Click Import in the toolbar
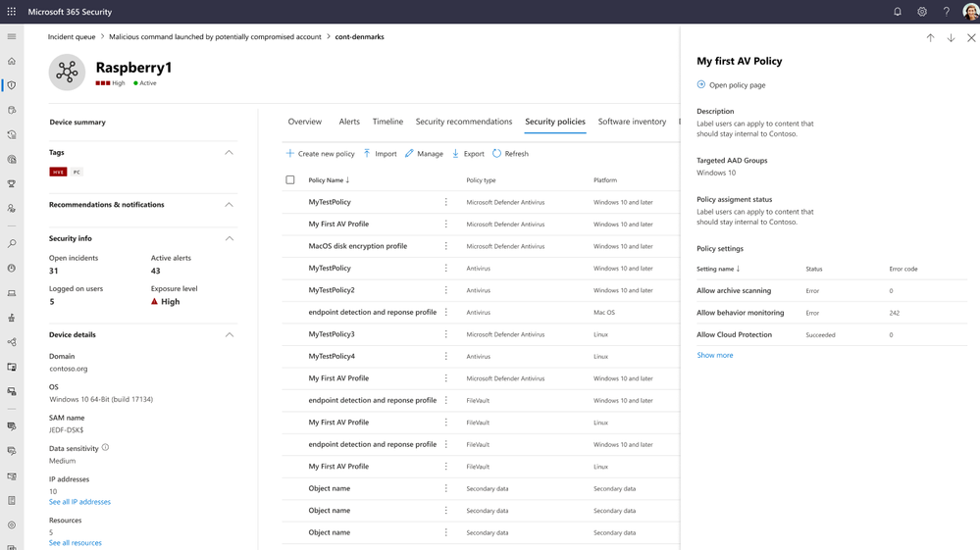Screen dimensions: 980x550 pos(380,154)
